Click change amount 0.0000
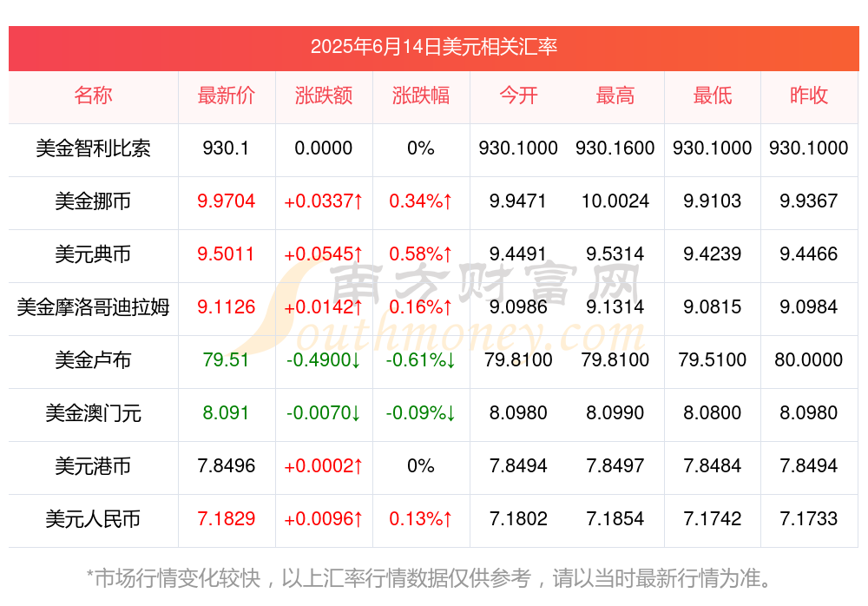Viewport: 868px width, 606px height. (x=323, y=148)
